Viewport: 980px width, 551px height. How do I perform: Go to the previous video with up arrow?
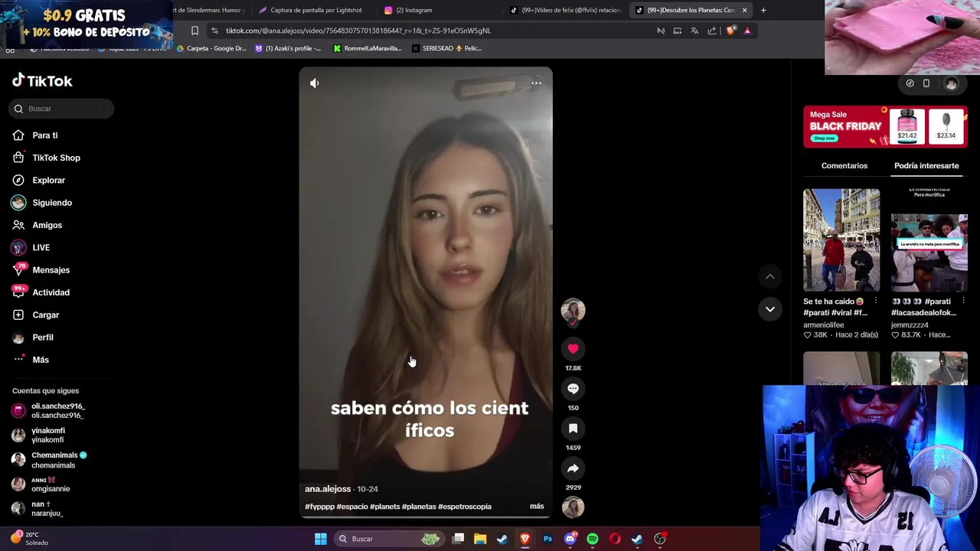[x=770, y=276]
